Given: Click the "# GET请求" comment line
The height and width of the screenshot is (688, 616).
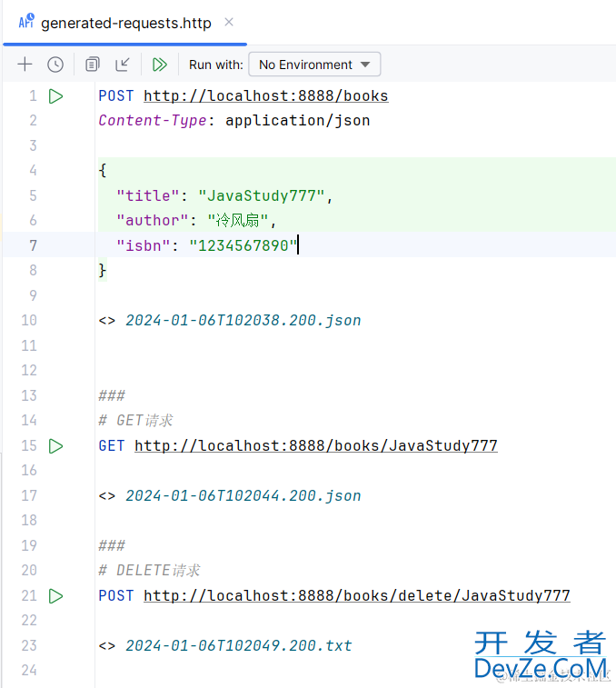Looking at the screenshot, I should 135,421.
